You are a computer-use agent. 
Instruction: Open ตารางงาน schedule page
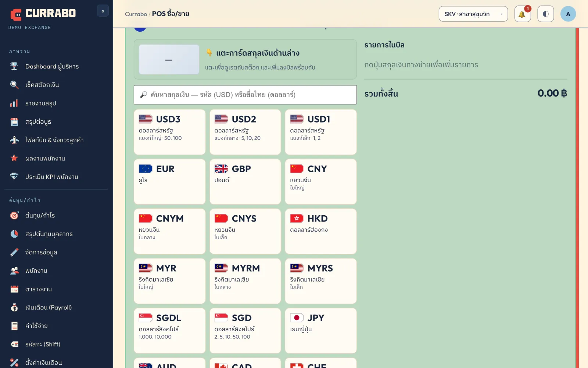(x=57, y=289)
